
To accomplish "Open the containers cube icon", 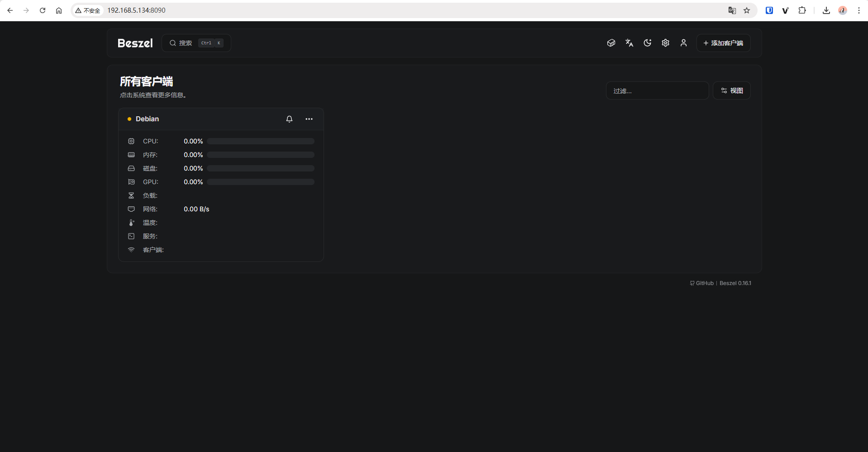I will pyautogui.click(x=611, y=43).
